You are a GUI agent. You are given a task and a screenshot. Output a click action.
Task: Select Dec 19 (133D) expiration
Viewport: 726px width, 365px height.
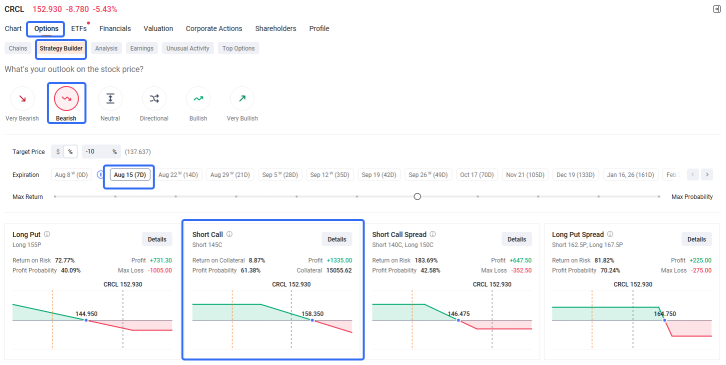coord(576,175)
